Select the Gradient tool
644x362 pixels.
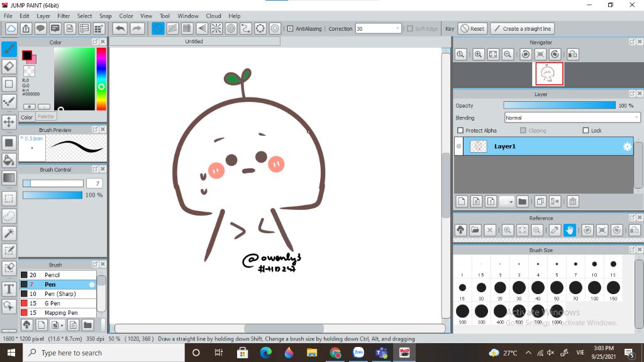click(x=9, y=178)
